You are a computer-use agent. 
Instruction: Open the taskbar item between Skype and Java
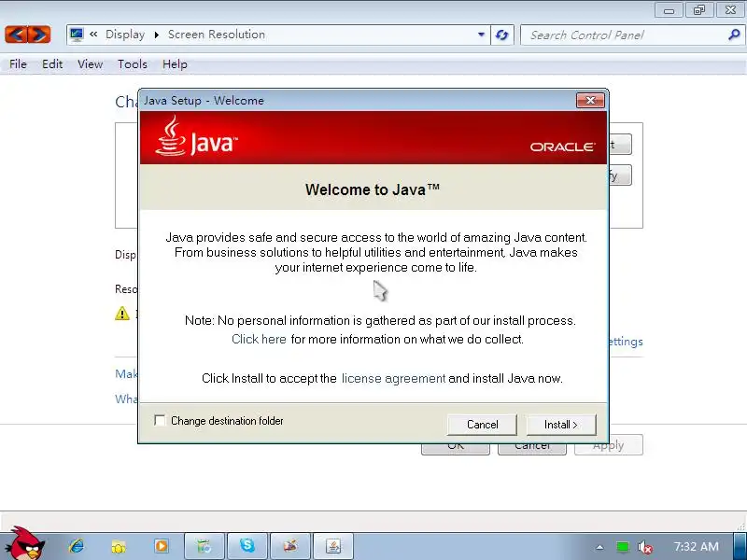(290, 546)
